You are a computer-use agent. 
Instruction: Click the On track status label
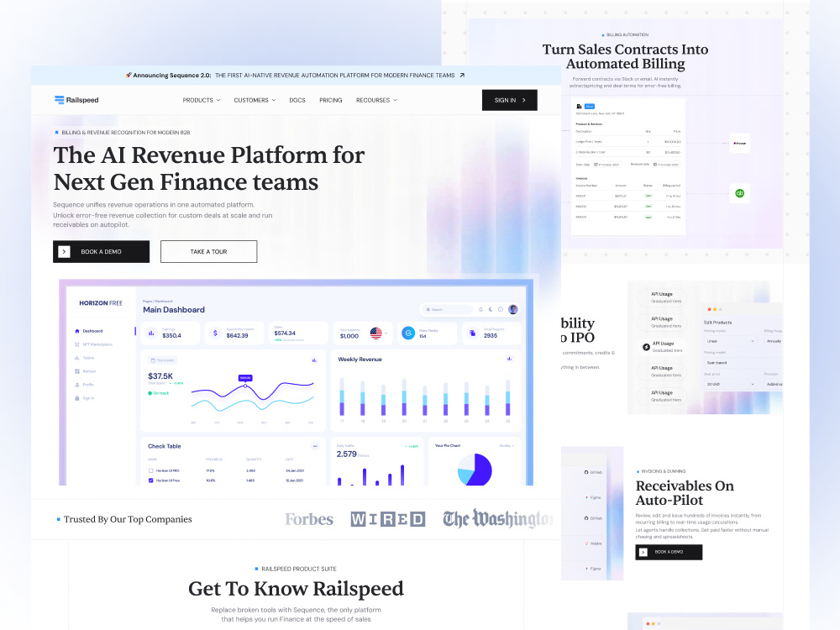(x=159, y=393)
